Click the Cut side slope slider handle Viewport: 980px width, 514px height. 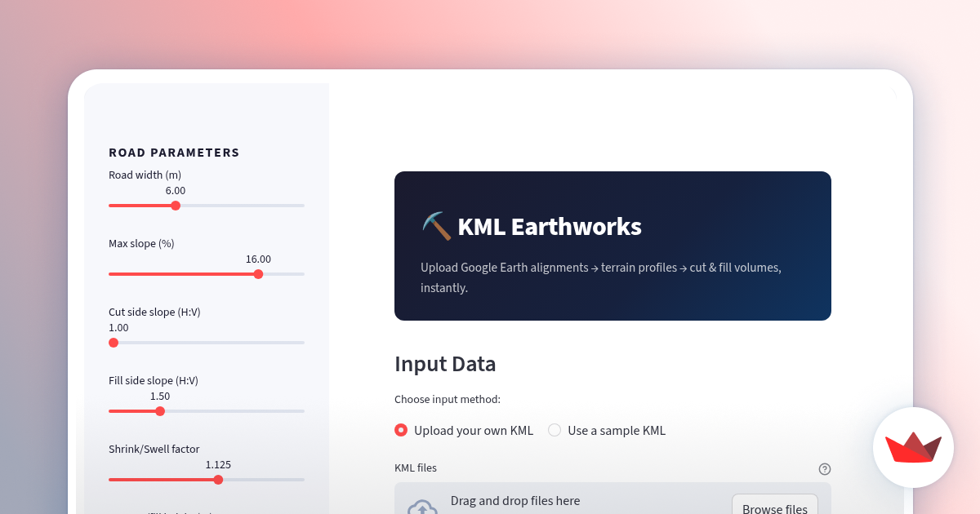(114, 343)
